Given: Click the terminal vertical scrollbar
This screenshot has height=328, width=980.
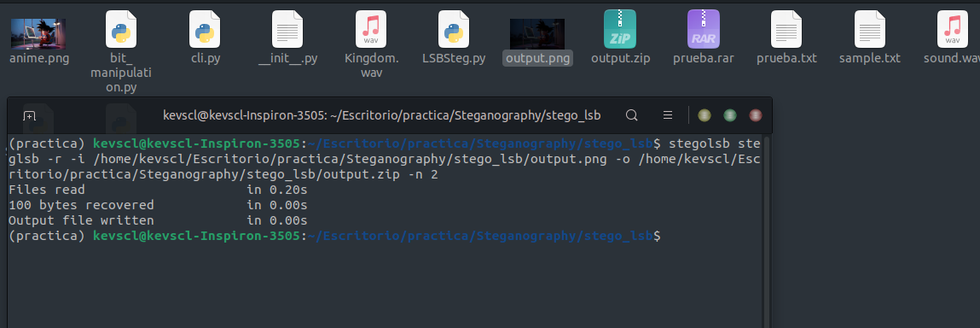Looking at the screenshot, I should tap(767, 231).
